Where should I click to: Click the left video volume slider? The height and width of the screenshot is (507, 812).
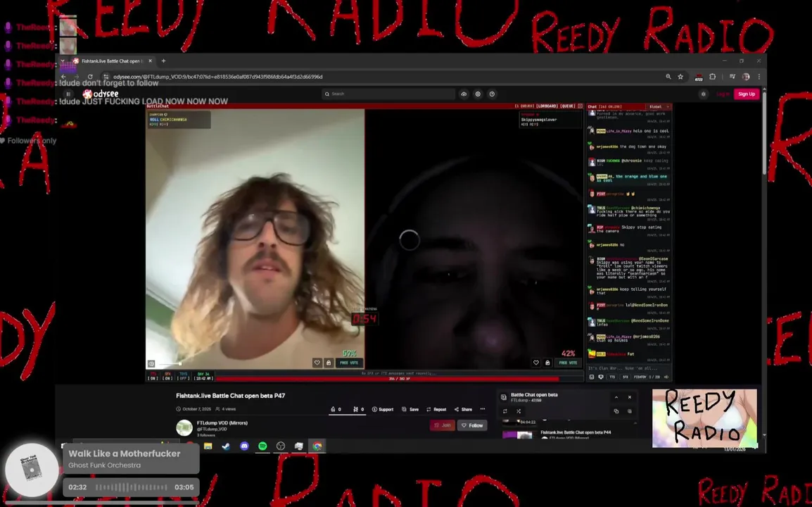170,364
